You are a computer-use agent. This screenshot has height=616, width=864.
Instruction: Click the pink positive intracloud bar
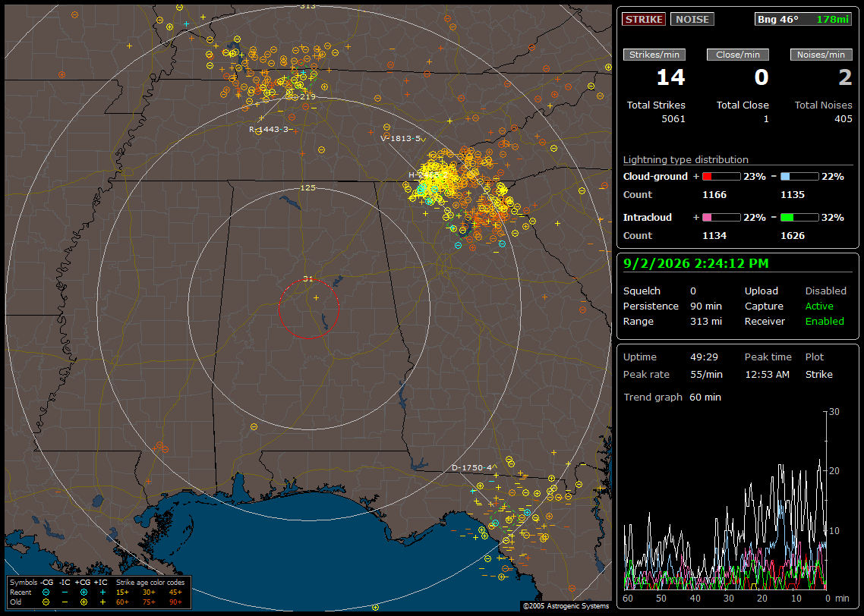click(x=721, y=218)
